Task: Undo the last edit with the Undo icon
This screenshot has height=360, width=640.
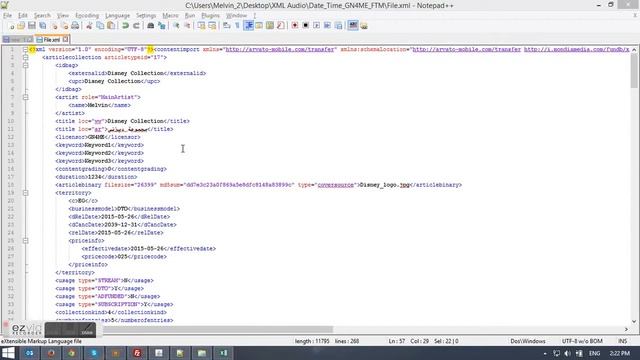Action: [x=125, y=26]
